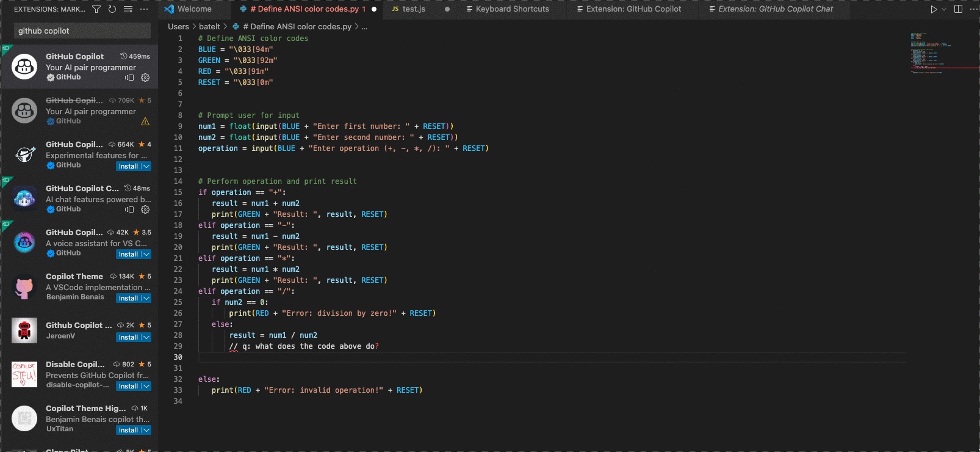Open Install dropdown arrow for Copilot Theme
Viewport: 980px width, 452px height.
(146, 298)
